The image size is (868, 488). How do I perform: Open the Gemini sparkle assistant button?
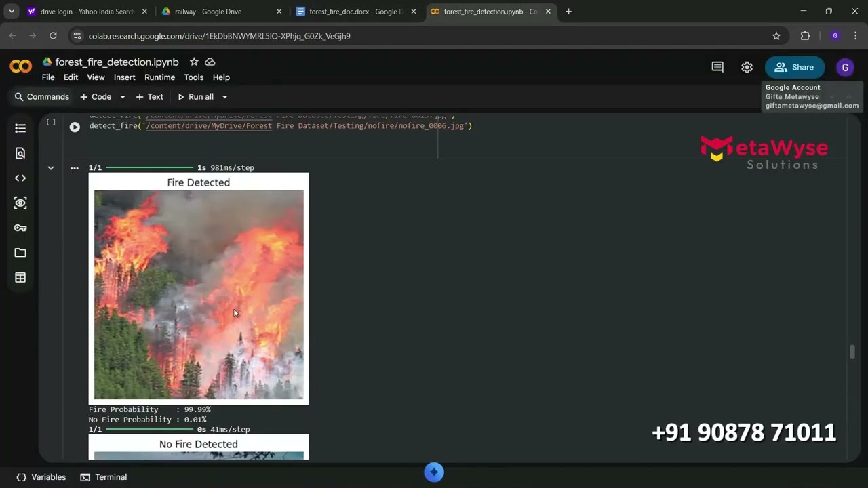[x=434, y=472]
